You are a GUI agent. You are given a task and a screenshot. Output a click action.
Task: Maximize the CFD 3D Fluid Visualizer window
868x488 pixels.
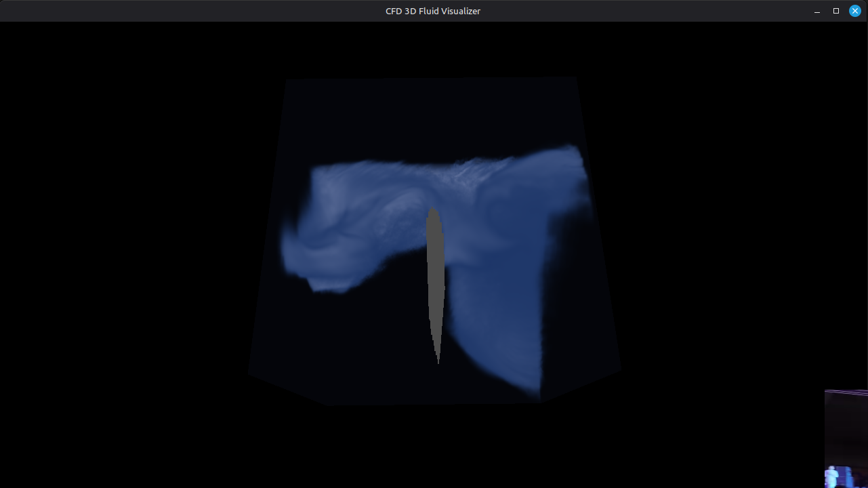836,11
